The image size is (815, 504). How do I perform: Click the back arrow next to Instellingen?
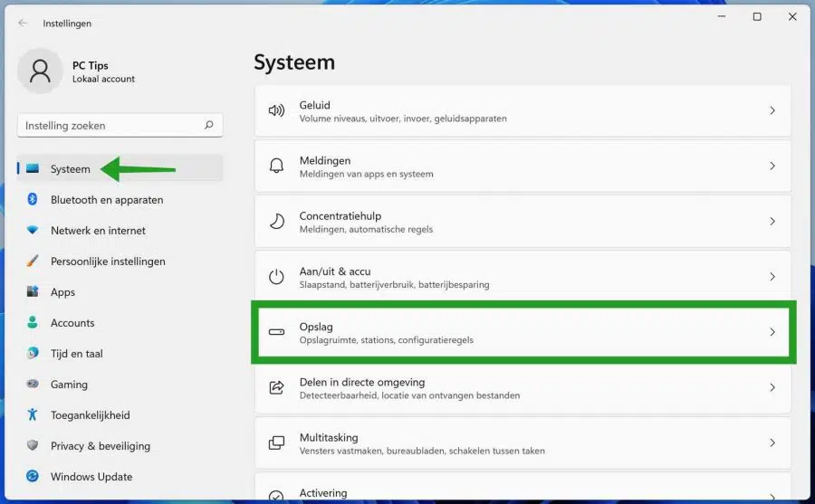[x=23, y=23]
